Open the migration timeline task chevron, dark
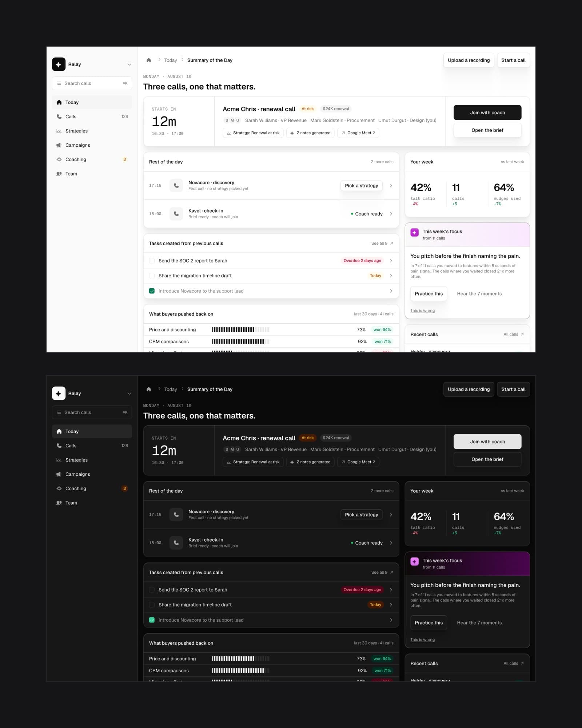Viewport: 582px width, 728px height. [x=391, y=605]
